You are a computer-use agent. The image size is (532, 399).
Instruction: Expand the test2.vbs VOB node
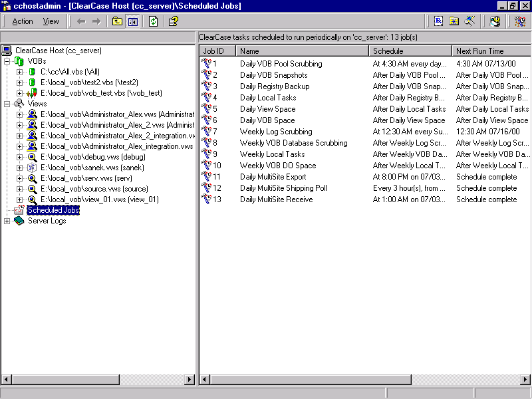(20, 82)
